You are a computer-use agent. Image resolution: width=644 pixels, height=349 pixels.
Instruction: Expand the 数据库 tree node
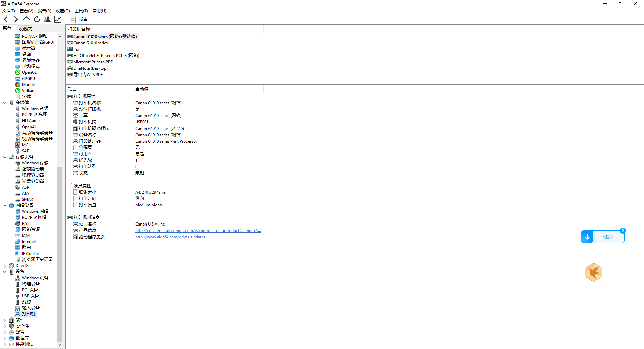pos(5,338)
